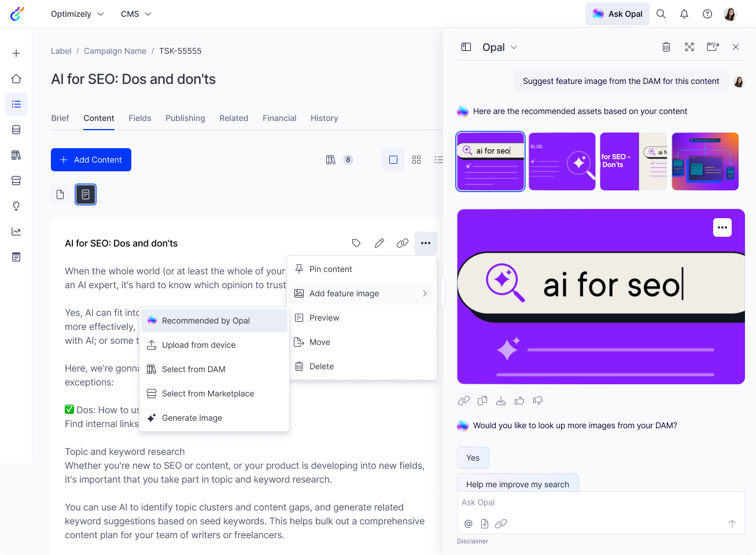Switch to the Publishing tab

(185, 118)
